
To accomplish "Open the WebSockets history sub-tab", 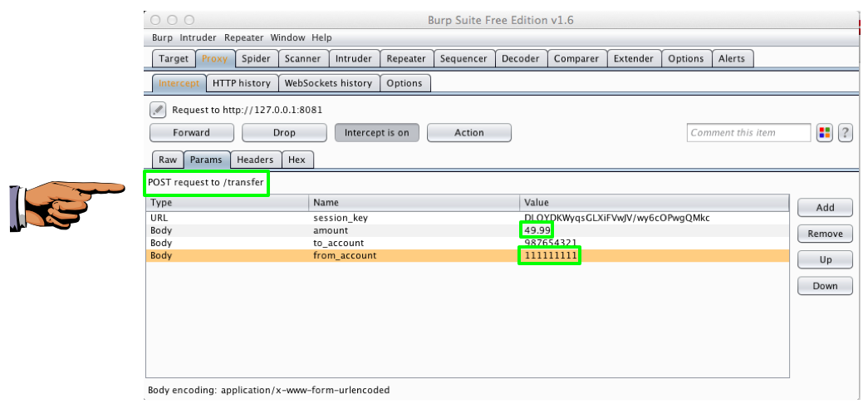I will pyautogui.click(x=328, y=83).
